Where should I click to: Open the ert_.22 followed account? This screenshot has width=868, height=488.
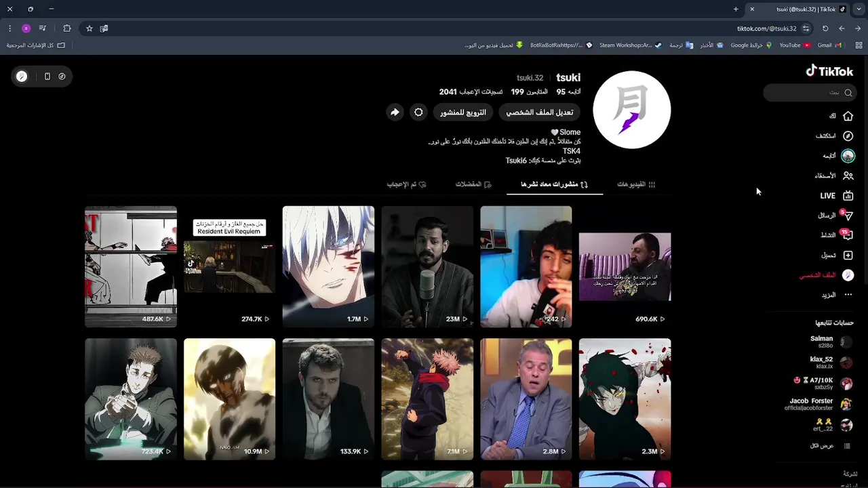(x=833, y=425)
